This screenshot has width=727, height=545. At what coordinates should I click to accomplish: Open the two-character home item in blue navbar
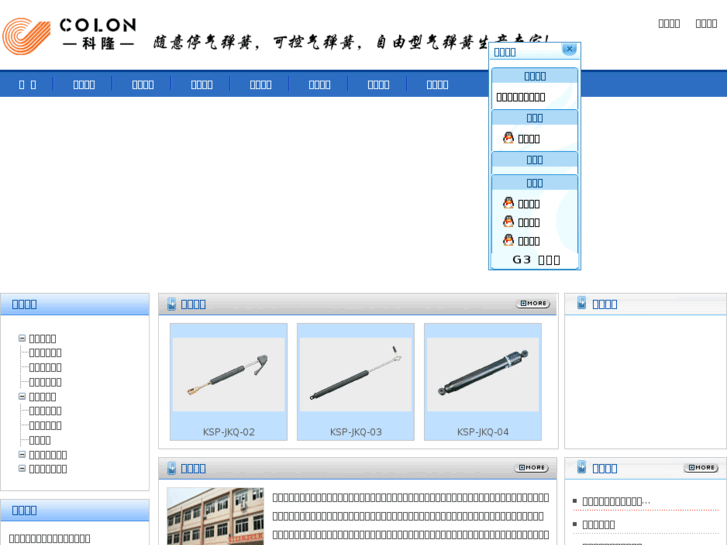[27, 84]
